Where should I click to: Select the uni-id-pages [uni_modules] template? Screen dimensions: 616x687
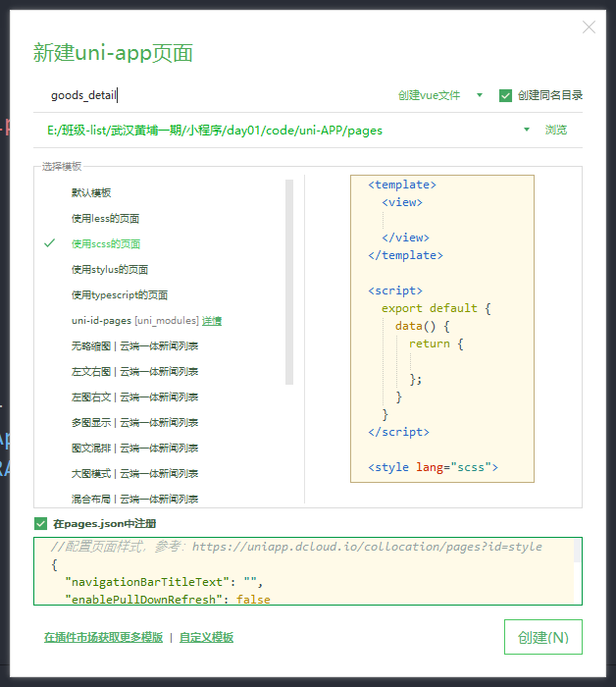(134, 320)
